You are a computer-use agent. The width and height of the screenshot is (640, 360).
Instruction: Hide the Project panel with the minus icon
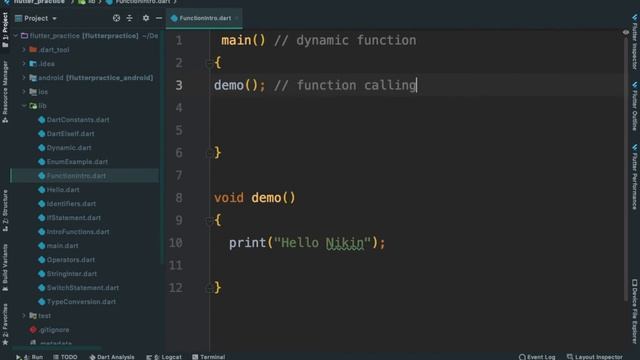(x=159, y=18)
